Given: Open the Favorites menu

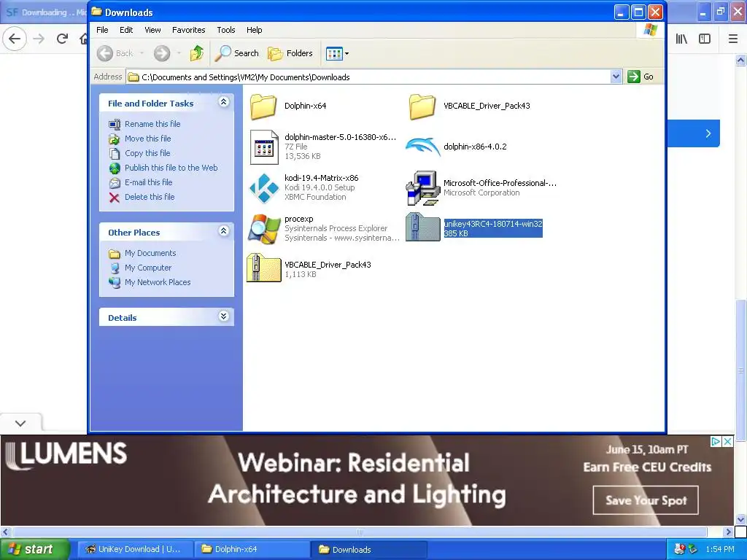Looking at the screenshot, I should pyautogui.click(x=189, y=29).
